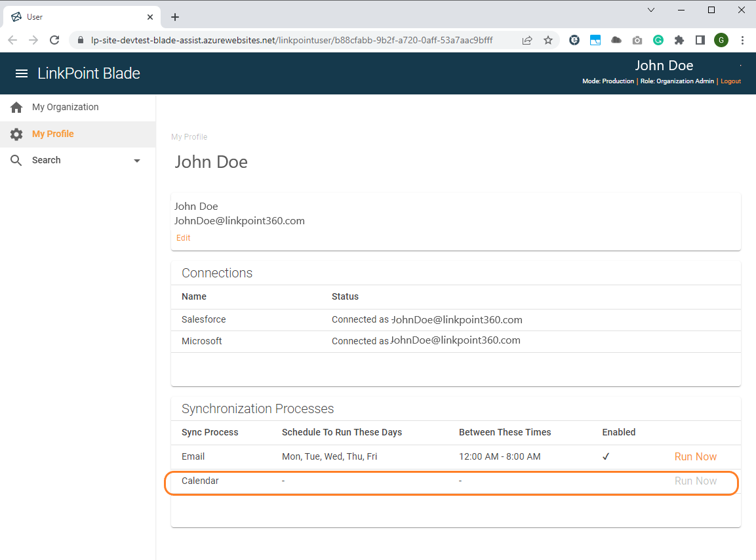This screenshot has height=560, width=756.
Task: Run the Email sync now
Action: tap(695, 457)
